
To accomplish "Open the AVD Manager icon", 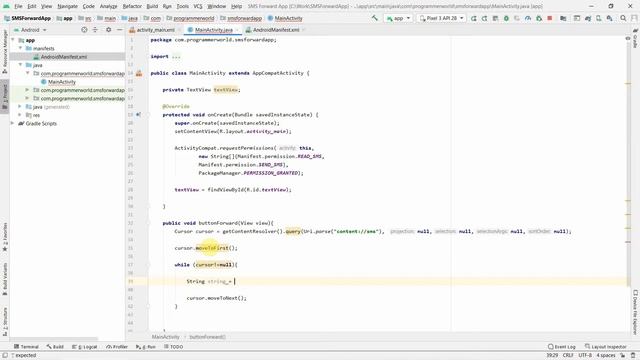I will click(x=598, y=18).
